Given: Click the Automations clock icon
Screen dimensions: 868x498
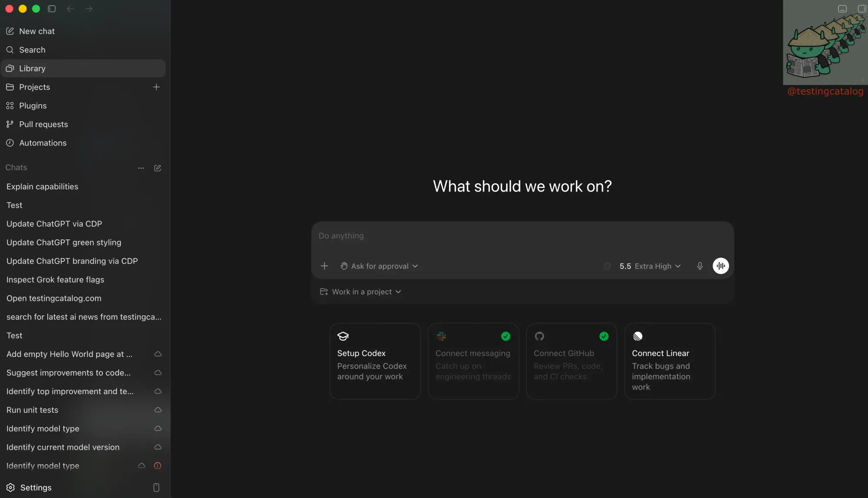Looking at the screenshot, I should [x=10, y=143].
